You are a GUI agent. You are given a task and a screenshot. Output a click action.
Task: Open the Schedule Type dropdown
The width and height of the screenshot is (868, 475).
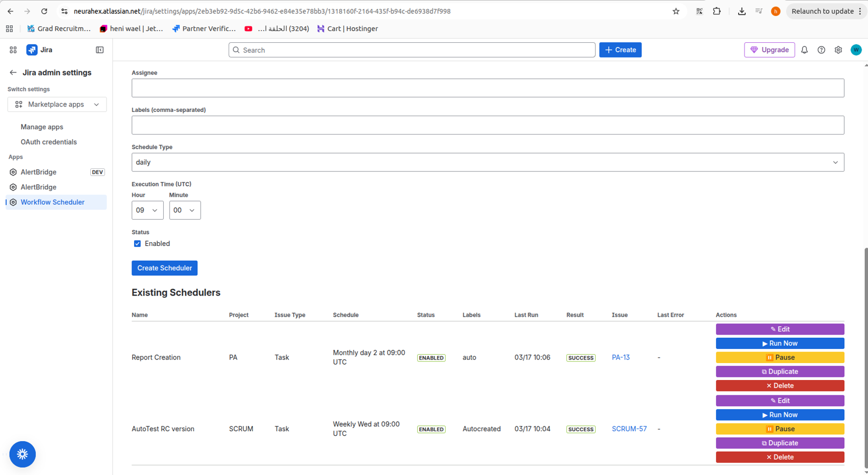click(487, 163)
